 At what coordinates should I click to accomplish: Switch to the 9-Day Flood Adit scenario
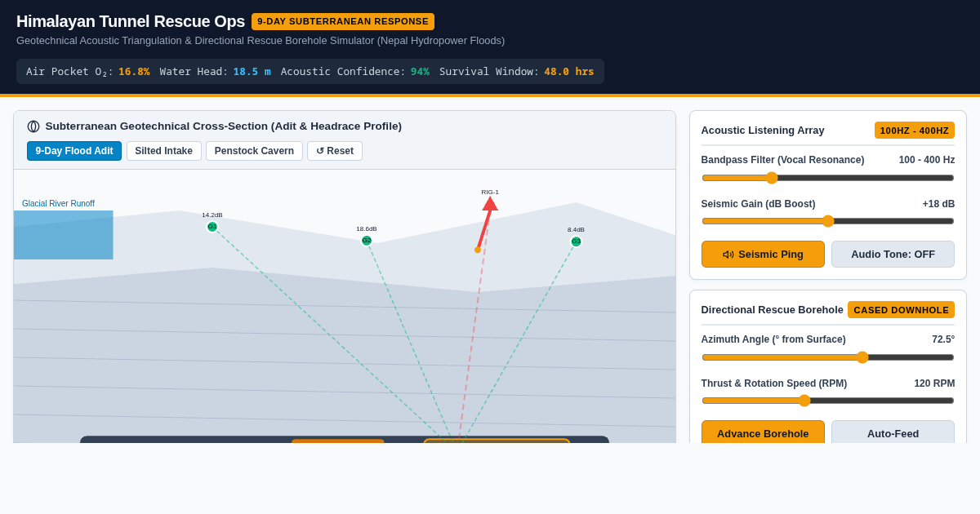click(74, 151)
